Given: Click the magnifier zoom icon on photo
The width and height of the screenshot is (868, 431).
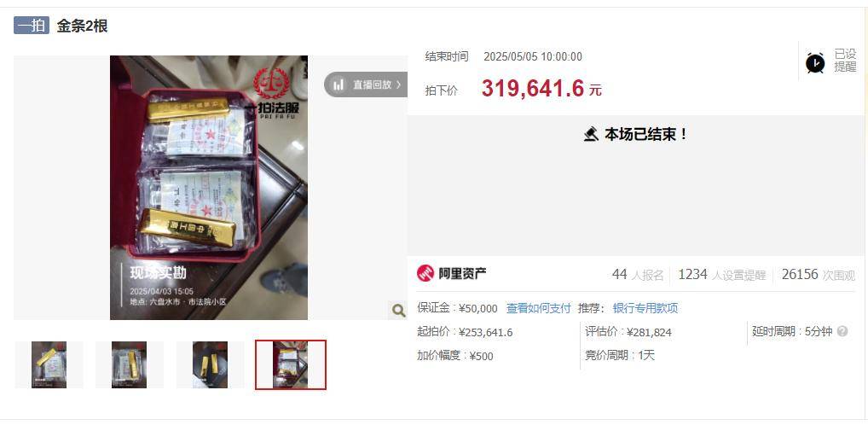Looking at the screenshot, I should 398,310.
